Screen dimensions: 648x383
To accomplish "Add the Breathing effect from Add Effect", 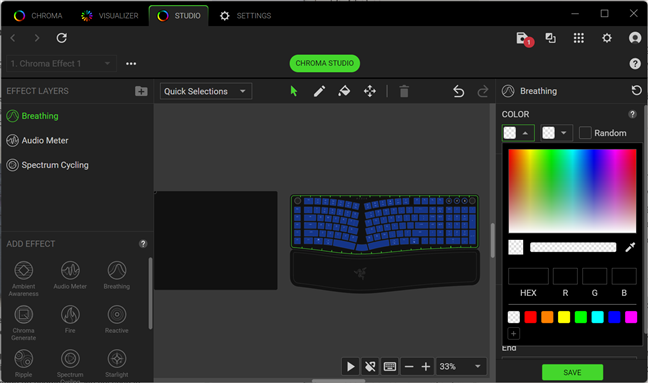I will click(x=117, y=275).
